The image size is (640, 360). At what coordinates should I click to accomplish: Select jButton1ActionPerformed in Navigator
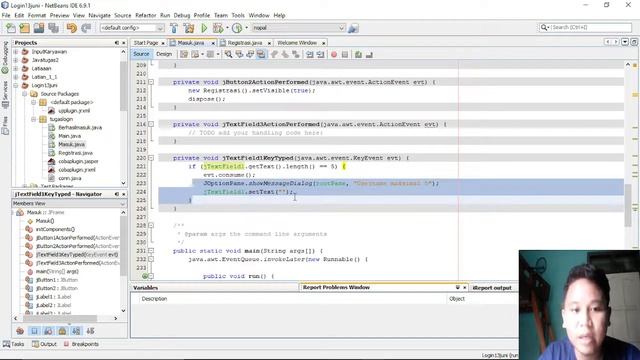pyautogui.click(x=77, y=238)
